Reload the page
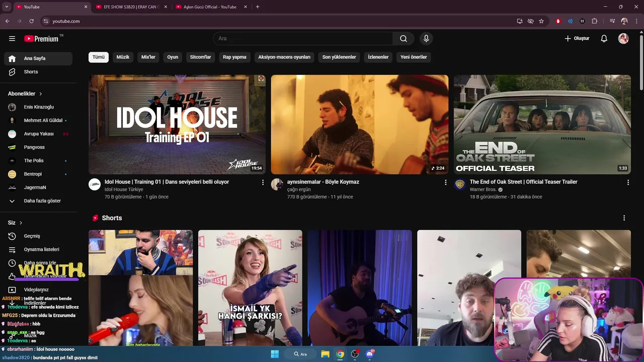The height and width of the screenshot is (362, 644). coord(31,21)
